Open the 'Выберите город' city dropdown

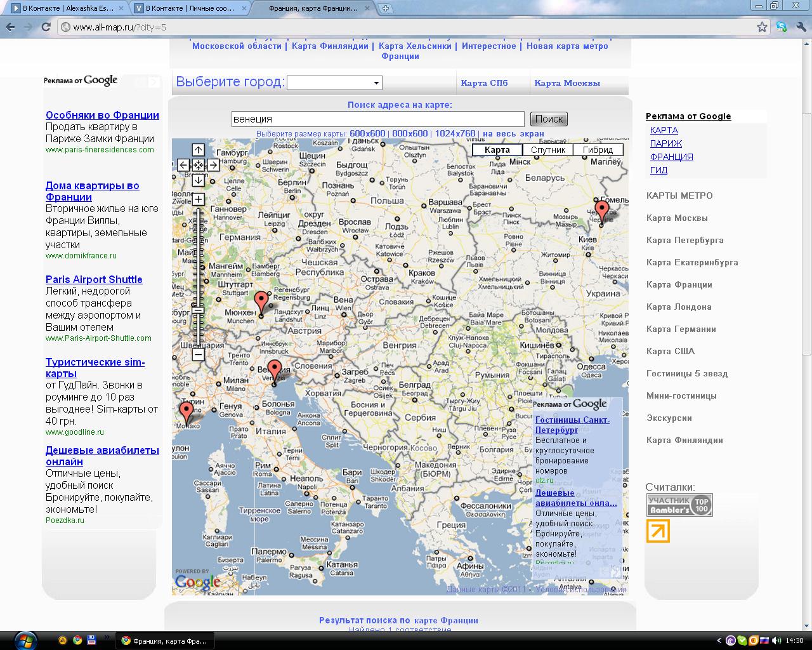[x=334, y=83]
